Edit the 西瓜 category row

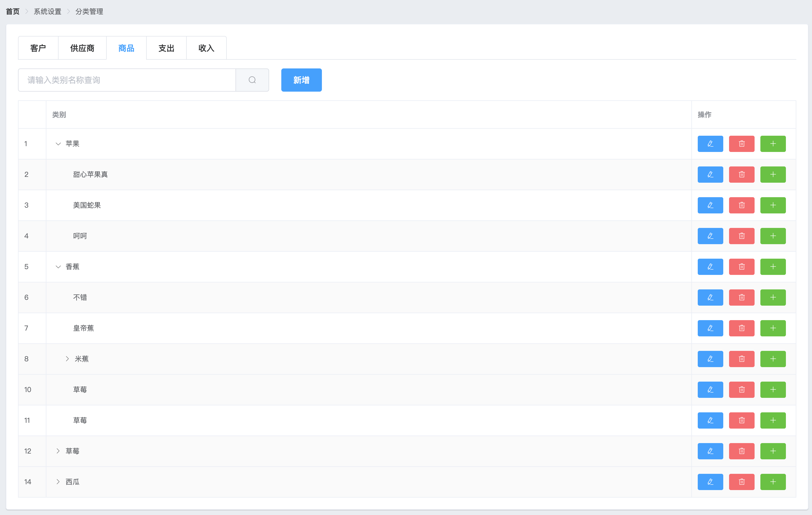click(710, 481)
